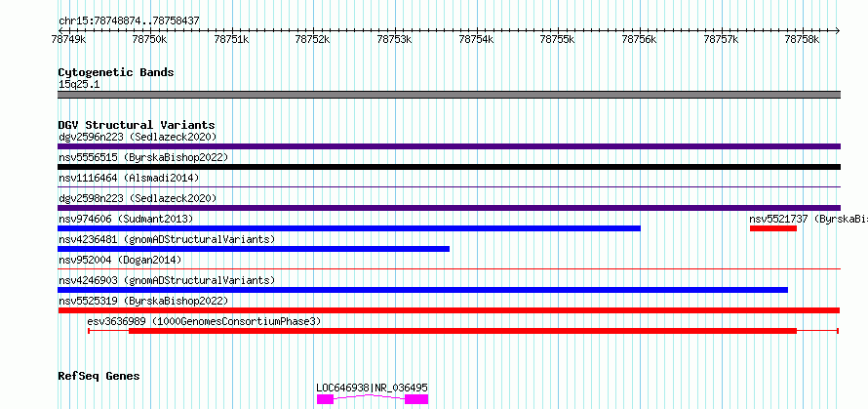Image resolution: width=868 pixels, height=409 pixels.
Task: Click the chr15:78748874..78758437 coordinates label
Action: click(x=129, y=21)
